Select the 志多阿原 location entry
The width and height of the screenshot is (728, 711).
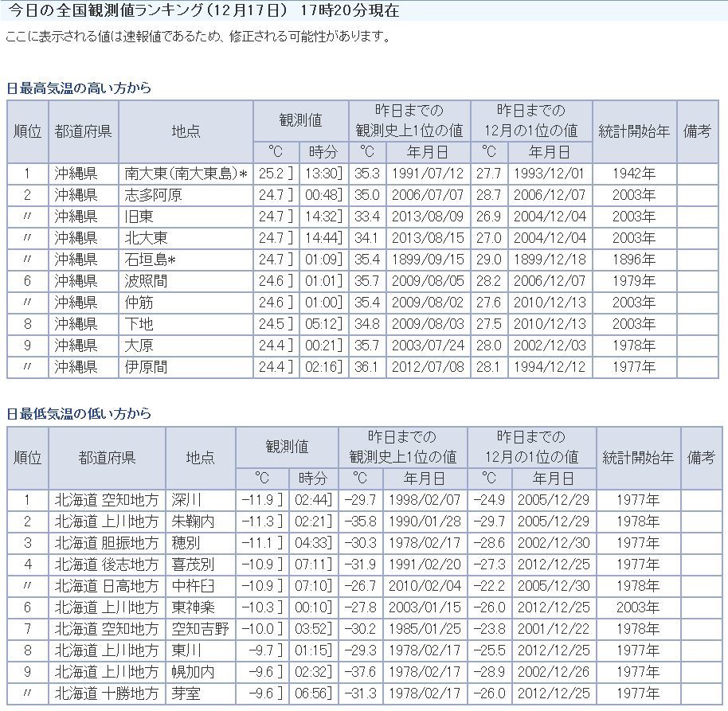coord(151,195)
